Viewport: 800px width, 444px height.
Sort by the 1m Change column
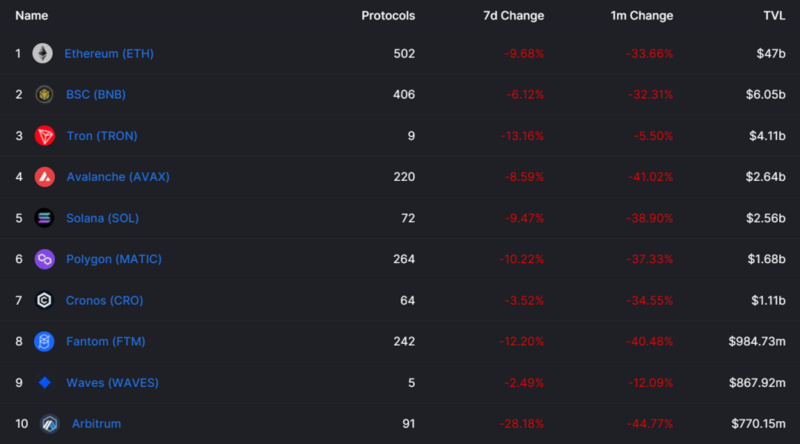coord(642,16)
